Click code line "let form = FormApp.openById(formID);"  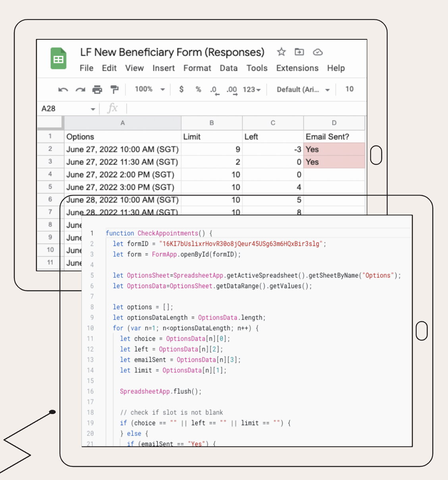tap(177, 254)
